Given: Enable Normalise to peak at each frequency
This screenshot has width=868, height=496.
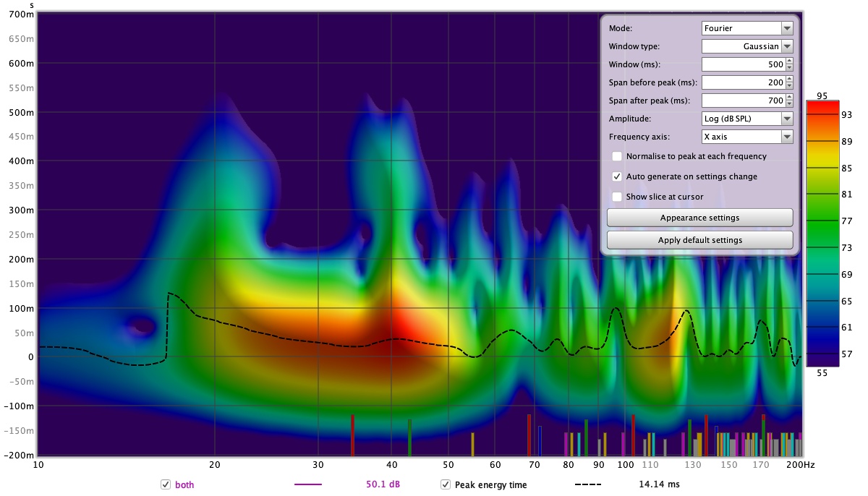Looking at the screenshot, I should point(617,156).
